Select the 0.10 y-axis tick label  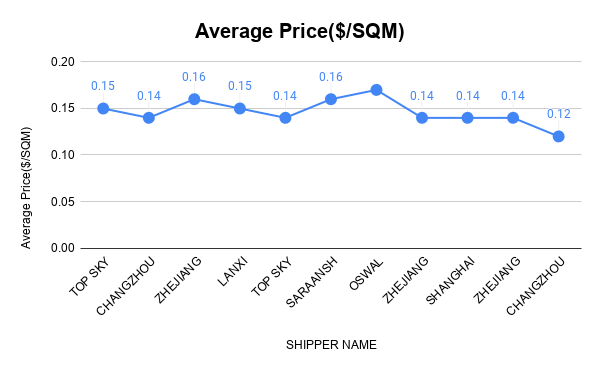[x=63, y=155]
